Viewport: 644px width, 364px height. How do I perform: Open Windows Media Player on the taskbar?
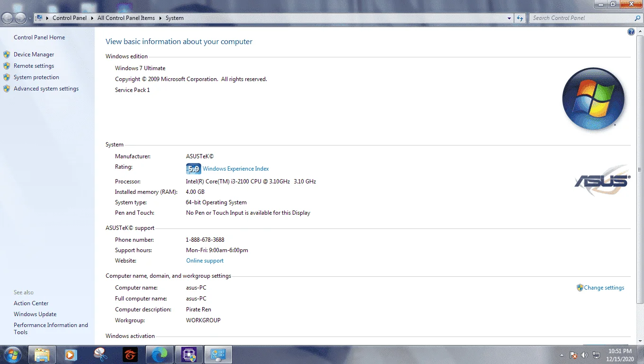[71, 354]
